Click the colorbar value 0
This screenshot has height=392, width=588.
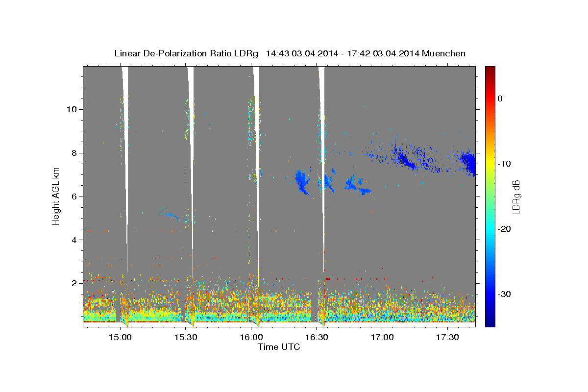(x=500, y=98)
